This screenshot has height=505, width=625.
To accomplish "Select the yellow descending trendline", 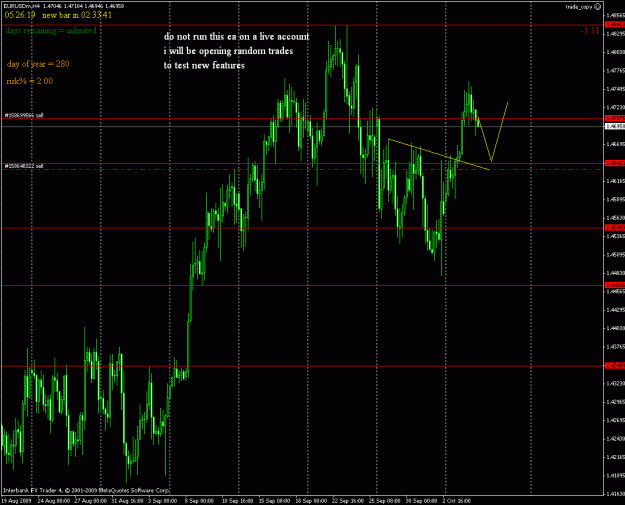I will pyautogui.click(x=438, y=154).
